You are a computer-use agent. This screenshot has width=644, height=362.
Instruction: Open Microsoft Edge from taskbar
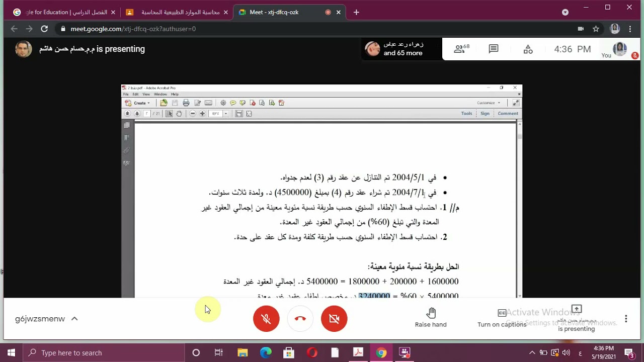pyautogui.click(x=266, y=353)
